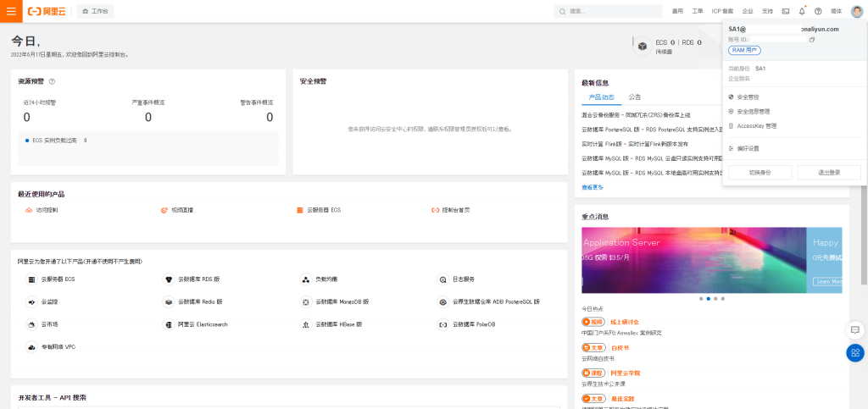Click the help icon beside 资源预警
The width and height of the screenshot is (868, 409).
coord(52,81)
